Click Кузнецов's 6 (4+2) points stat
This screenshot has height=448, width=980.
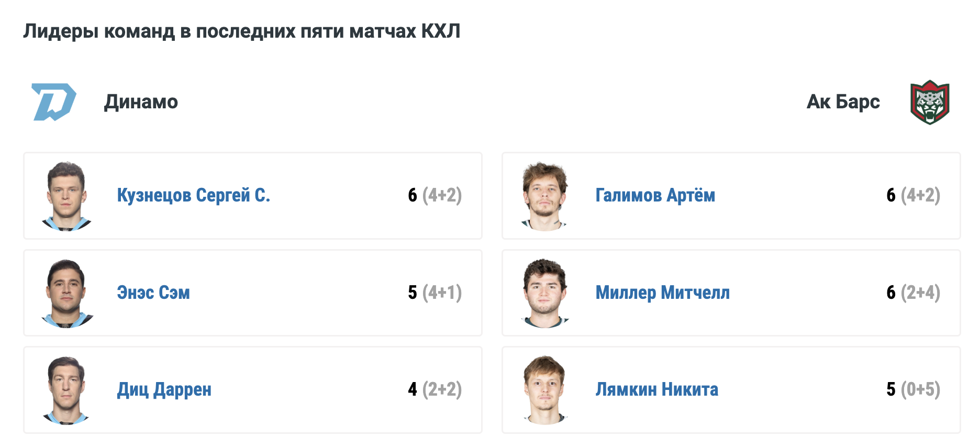435,195
